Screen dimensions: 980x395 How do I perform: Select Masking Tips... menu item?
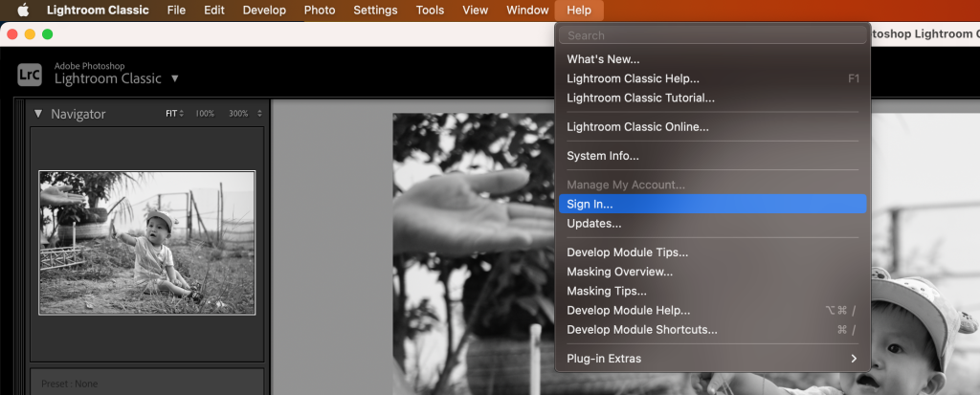click(x=712, y=292)
